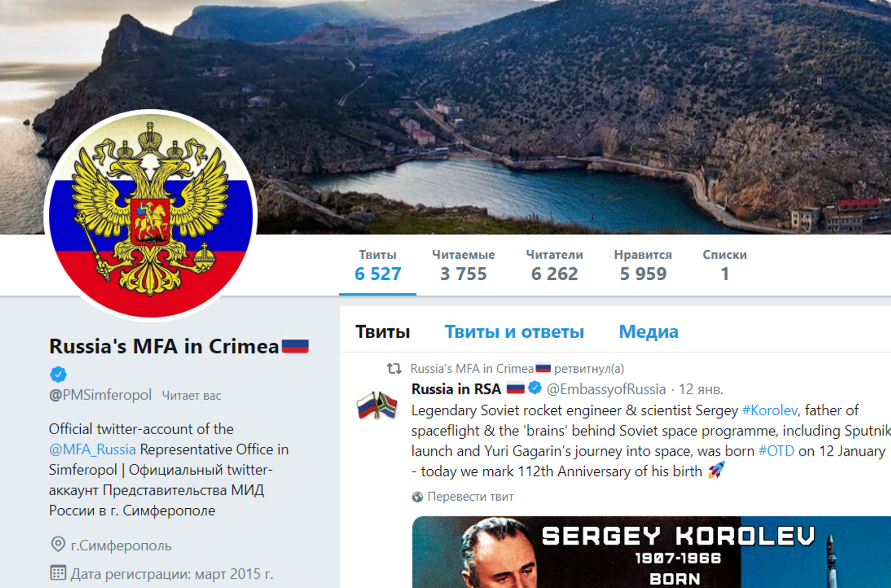Open the Russia in RSA flags avatar
This screenshot has height=588, width=891.
(377, 405)
